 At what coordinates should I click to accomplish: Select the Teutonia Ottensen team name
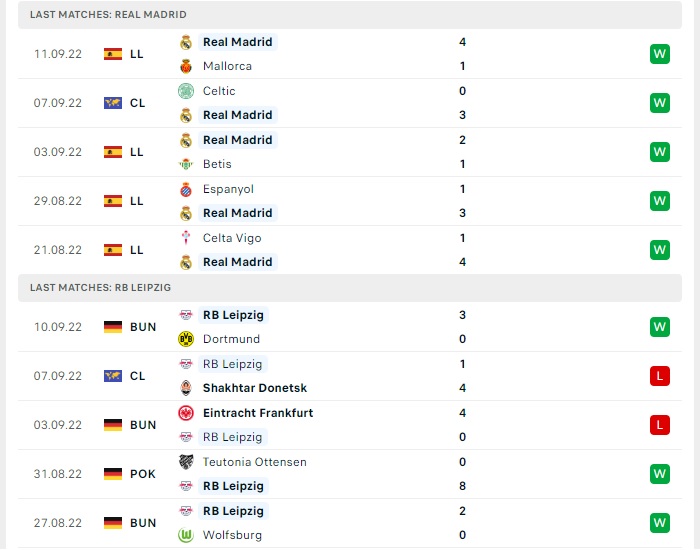click(254, 462)
